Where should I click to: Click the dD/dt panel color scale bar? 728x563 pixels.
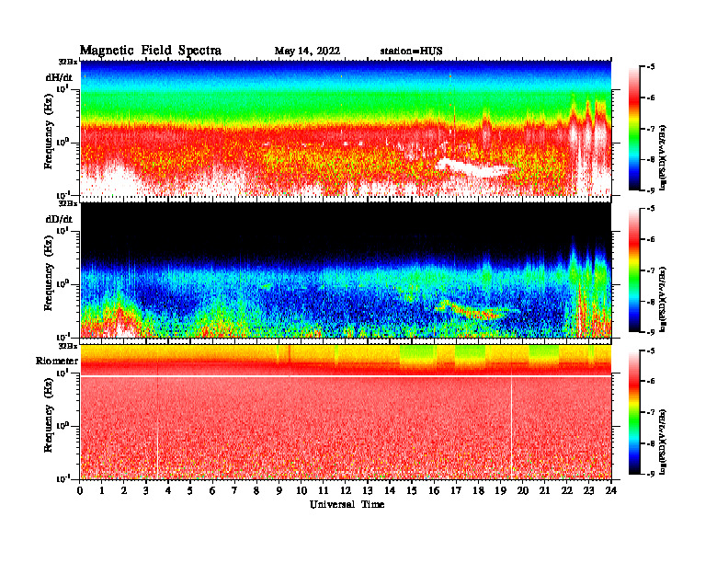pos(633,270)
